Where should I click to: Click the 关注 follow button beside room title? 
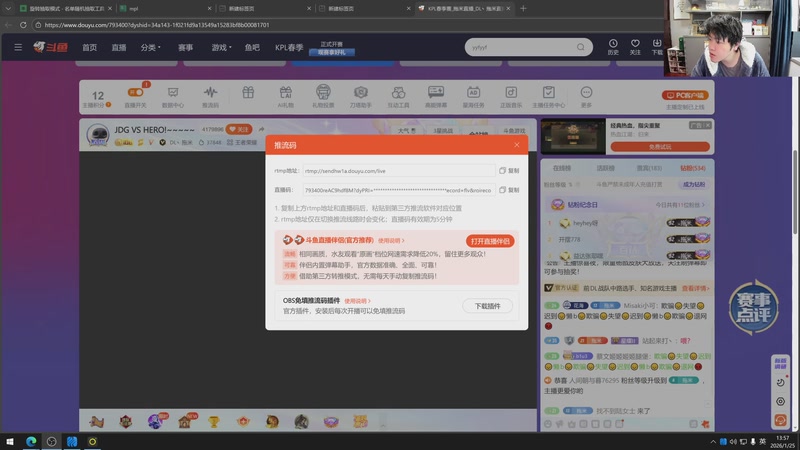coord(239,130)
